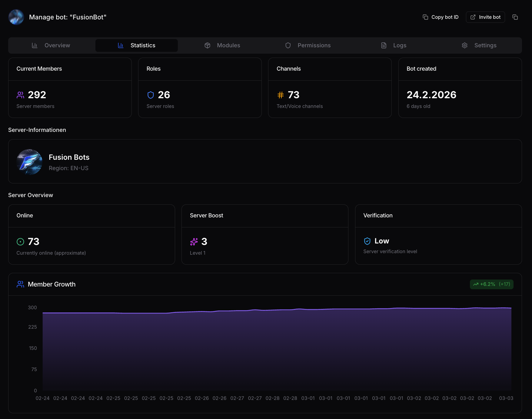Click the +6.2% growth badge
This screenshot has height=419, width=532.
point(491,284)
